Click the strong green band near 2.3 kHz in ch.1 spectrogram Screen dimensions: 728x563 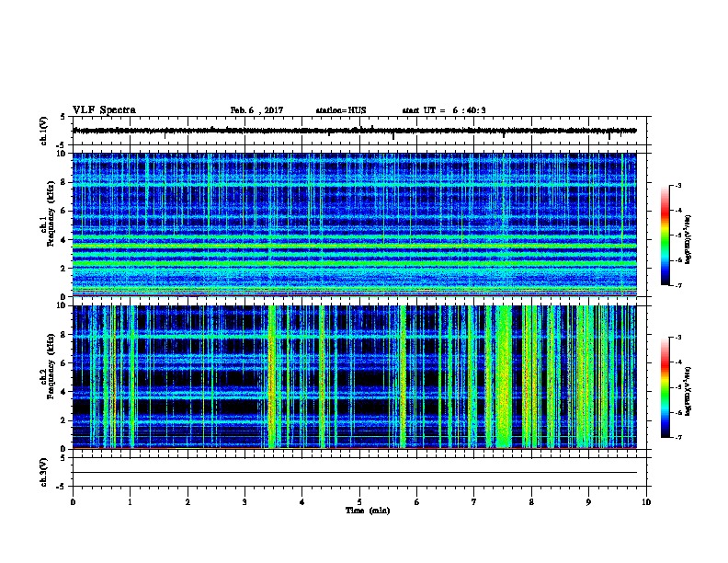click(355, 263)
